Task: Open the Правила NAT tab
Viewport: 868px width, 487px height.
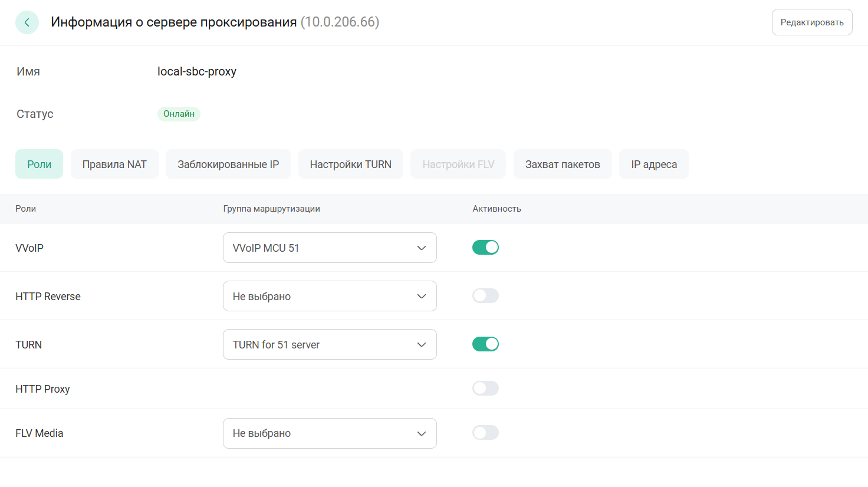Action: [114, 164]
